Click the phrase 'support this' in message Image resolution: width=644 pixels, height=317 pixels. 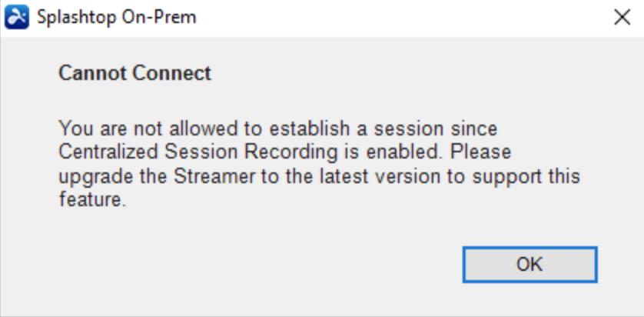point(526,177)
